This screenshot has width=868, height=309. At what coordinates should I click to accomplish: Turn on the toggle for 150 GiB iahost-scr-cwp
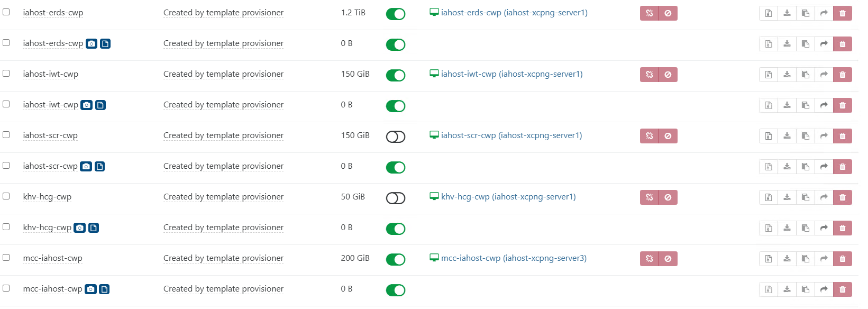(x=396, y=137)
